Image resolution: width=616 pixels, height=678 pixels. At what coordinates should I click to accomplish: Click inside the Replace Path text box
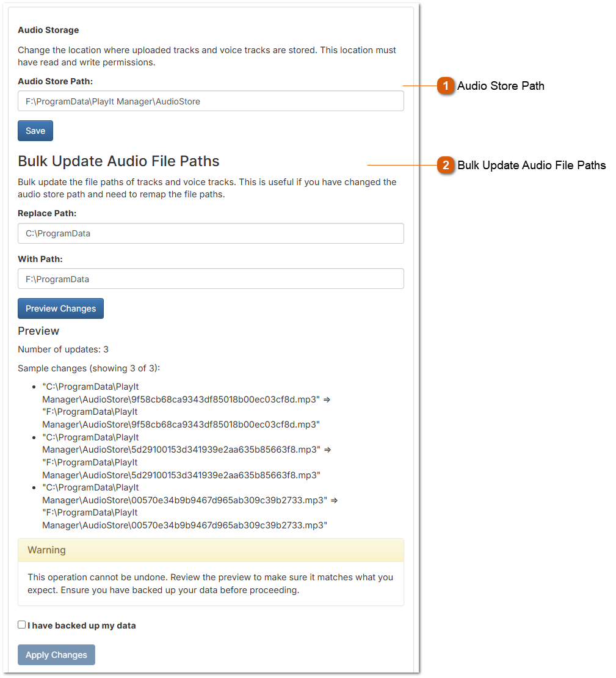click(210, 233)
